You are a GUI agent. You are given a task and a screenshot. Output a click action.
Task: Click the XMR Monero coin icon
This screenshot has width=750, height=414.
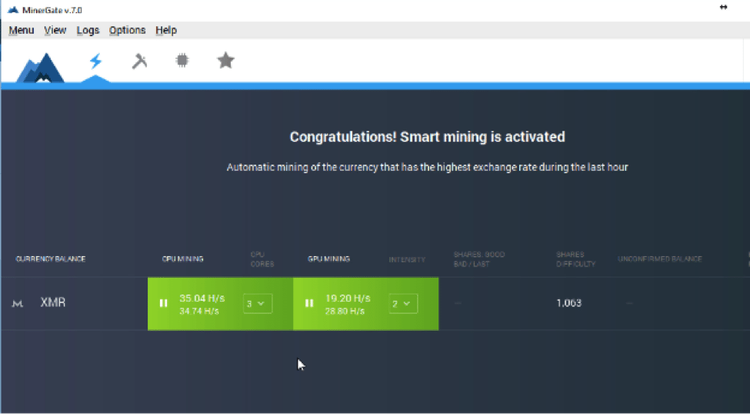17,303
